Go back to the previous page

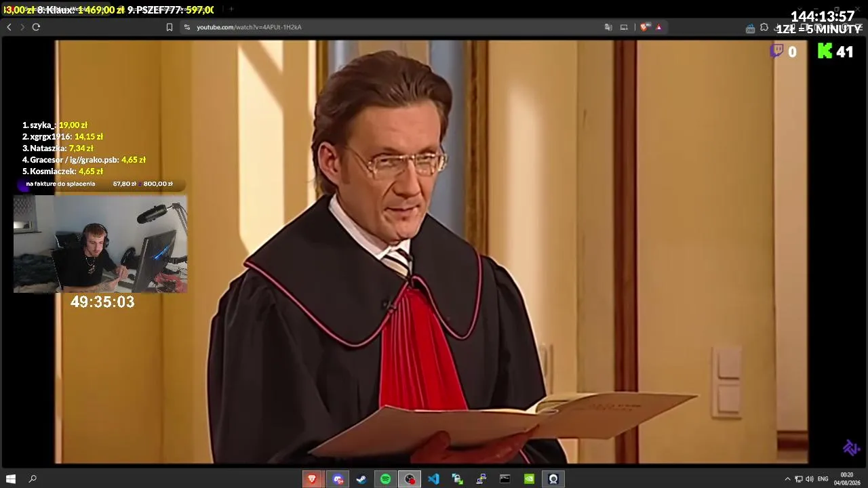[9, 27]
